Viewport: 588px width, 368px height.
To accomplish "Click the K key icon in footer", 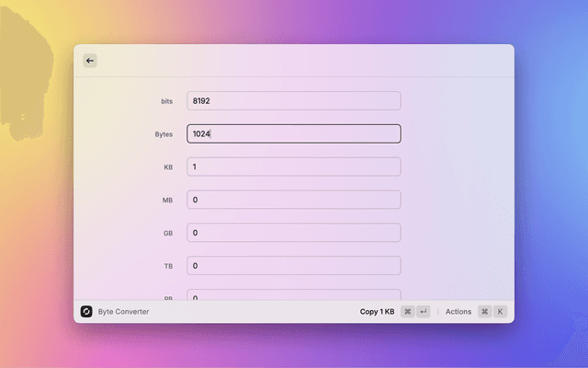I will tap(501, 312).
